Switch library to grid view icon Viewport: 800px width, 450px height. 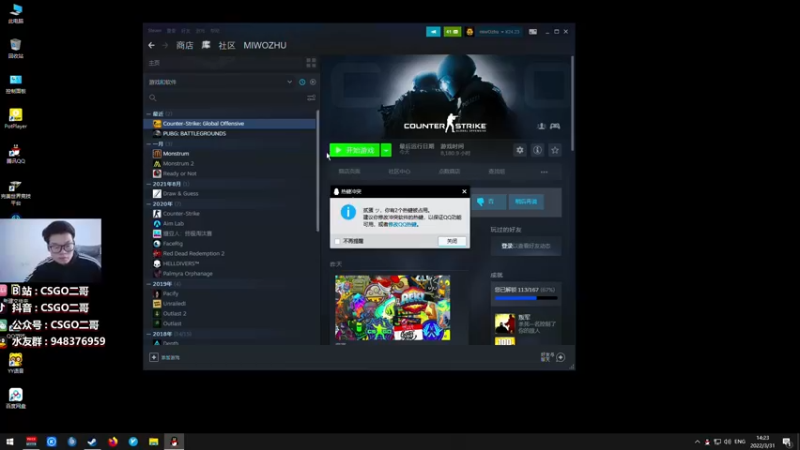311,63
